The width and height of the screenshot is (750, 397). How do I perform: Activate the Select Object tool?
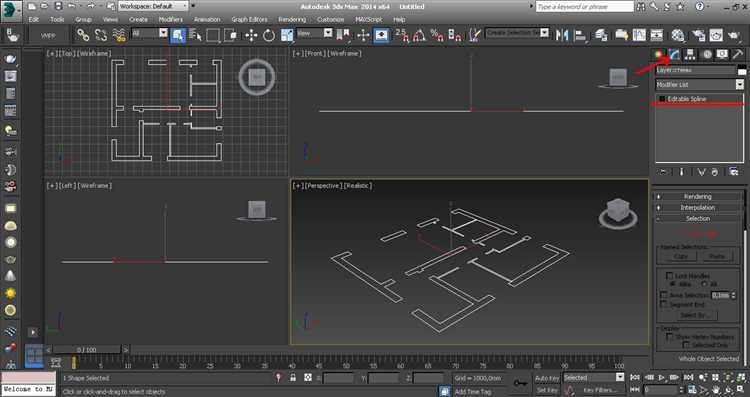pos(178,35)
